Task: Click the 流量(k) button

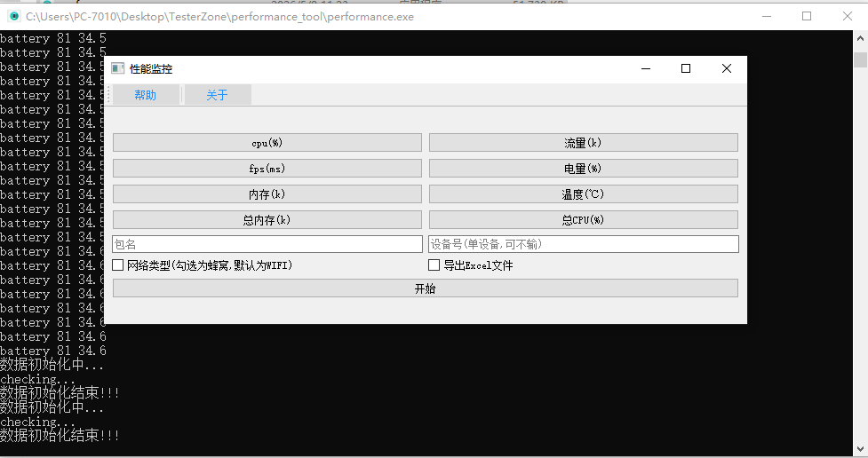Action: click(x=584, y=143)
